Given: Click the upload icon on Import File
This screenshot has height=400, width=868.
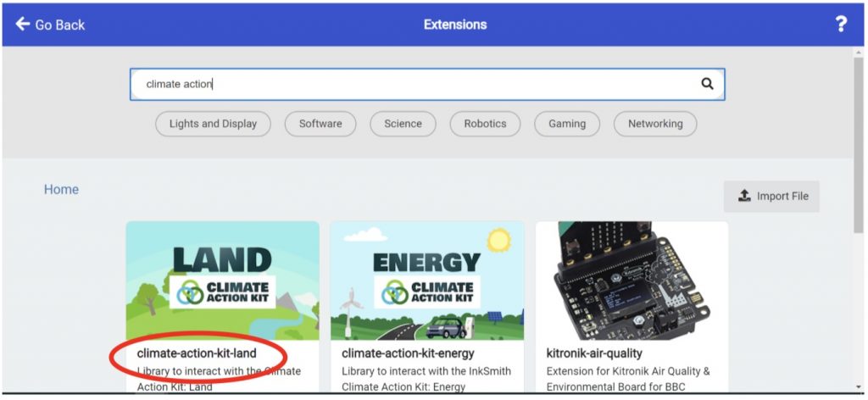Looking at the screenshot, I should click(x=744, y=196).
